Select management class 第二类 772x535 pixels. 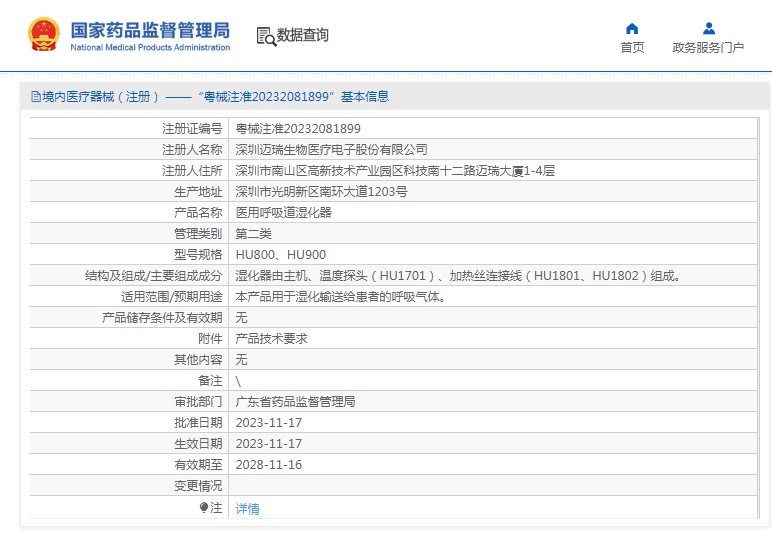pyautogui.click(x=254, y=234)
